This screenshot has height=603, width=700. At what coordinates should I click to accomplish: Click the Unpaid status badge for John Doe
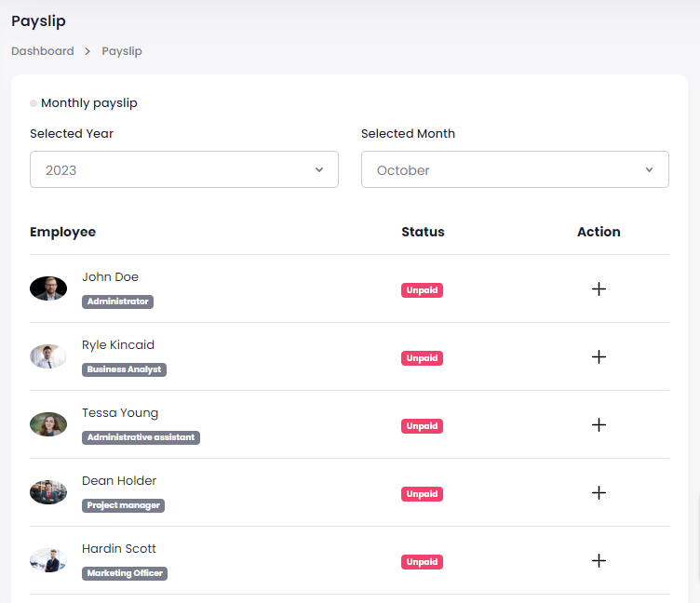pyautogui.click(x=422, y=290)
